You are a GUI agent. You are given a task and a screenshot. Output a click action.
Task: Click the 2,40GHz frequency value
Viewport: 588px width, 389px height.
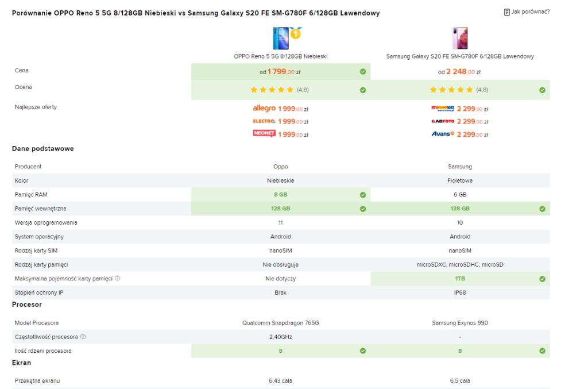tap(280, 337)
